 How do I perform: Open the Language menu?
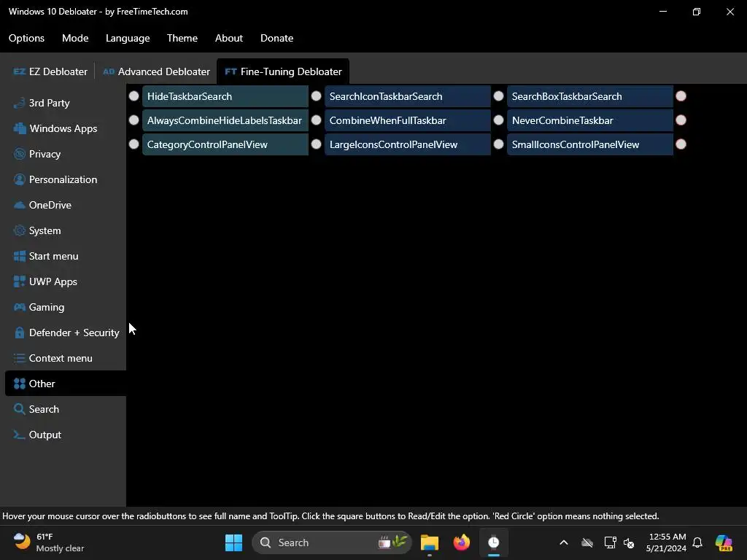click(128, 38)
